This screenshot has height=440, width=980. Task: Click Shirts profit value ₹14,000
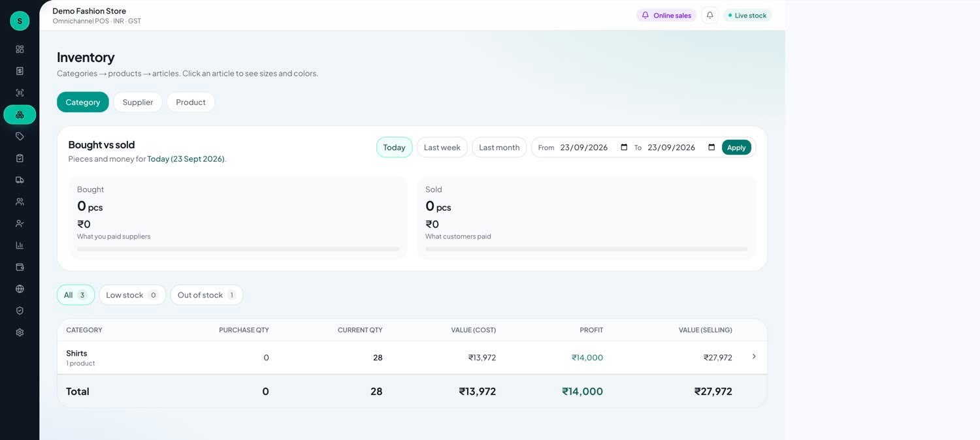587,358
